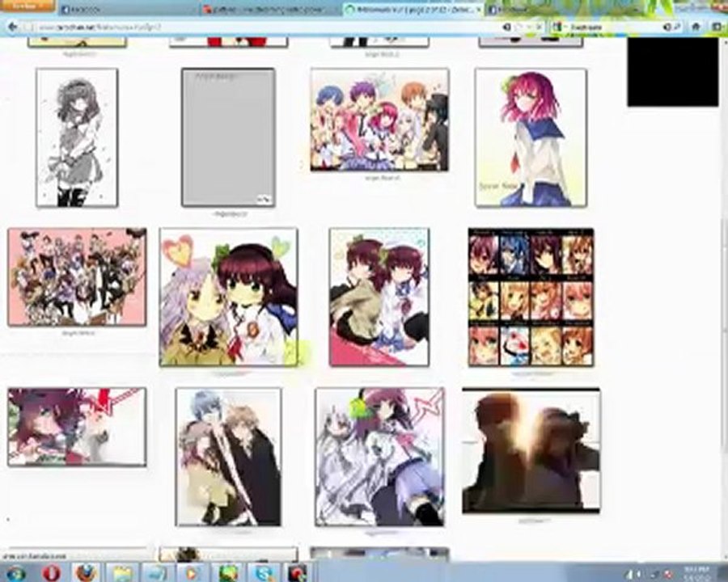728x582 pixels.
Task: Click the caption under the pink crowd thumbnail
Action: [x=78, y=333]
